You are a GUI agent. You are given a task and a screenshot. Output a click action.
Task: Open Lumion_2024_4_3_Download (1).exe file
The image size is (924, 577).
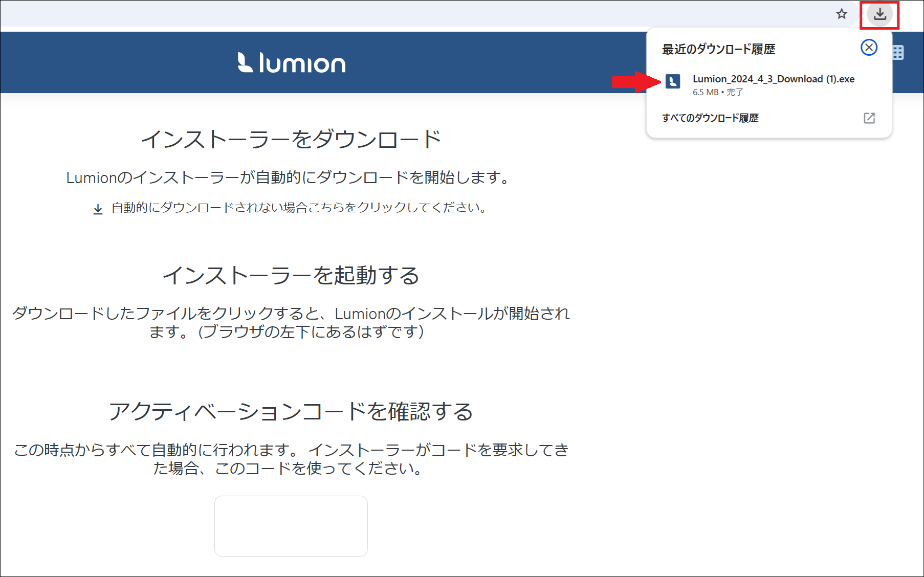click(773, 79)
